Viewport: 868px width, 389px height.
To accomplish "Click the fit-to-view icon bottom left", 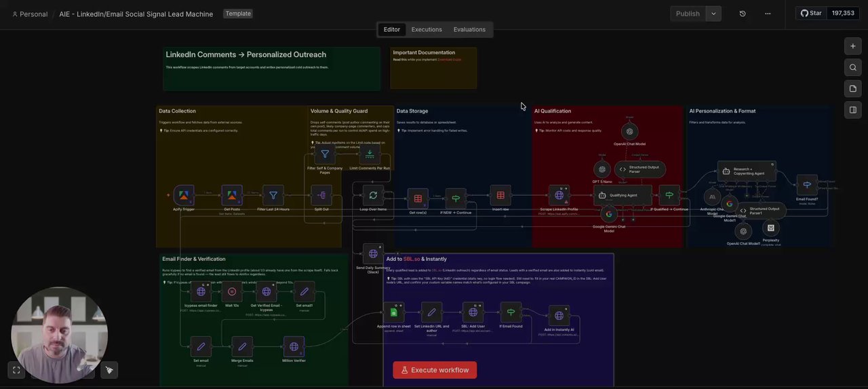I will click(16, 370).
